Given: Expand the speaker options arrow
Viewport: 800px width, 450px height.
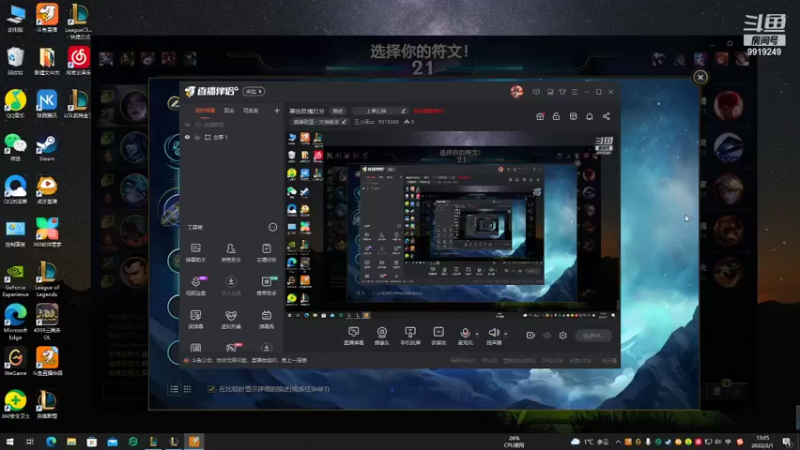Looking at the screenshot, I should tap(506, 334).
